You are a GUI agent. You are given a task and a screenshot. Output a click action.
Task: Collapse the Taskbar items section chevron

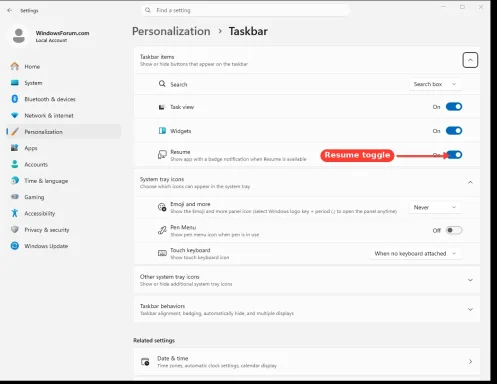470,60
